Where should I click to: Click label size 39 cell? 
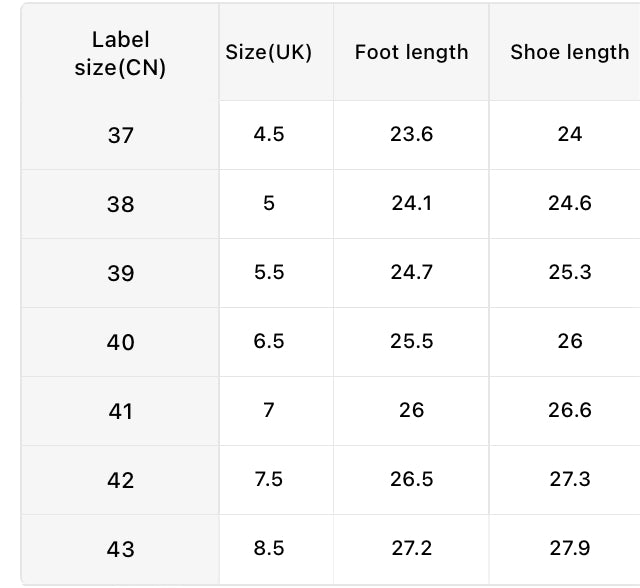[120, 273]
